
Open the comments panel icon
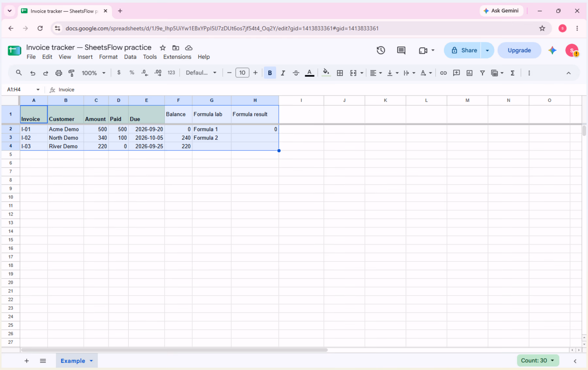click(401, 50)
